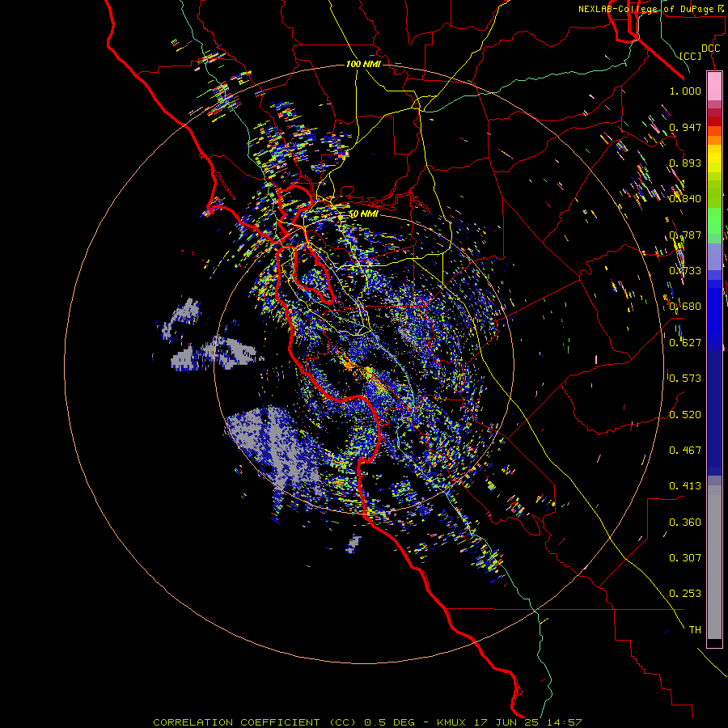Click the 0.5 DEG elevation text

coord(390,722)
